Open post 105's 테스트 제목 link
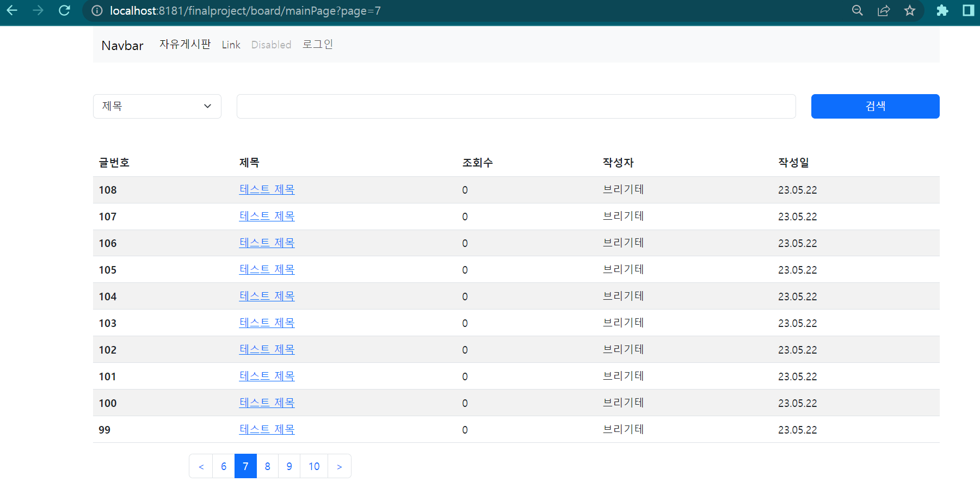This screenshot has width=980, height=488. (x=267, y=269)
